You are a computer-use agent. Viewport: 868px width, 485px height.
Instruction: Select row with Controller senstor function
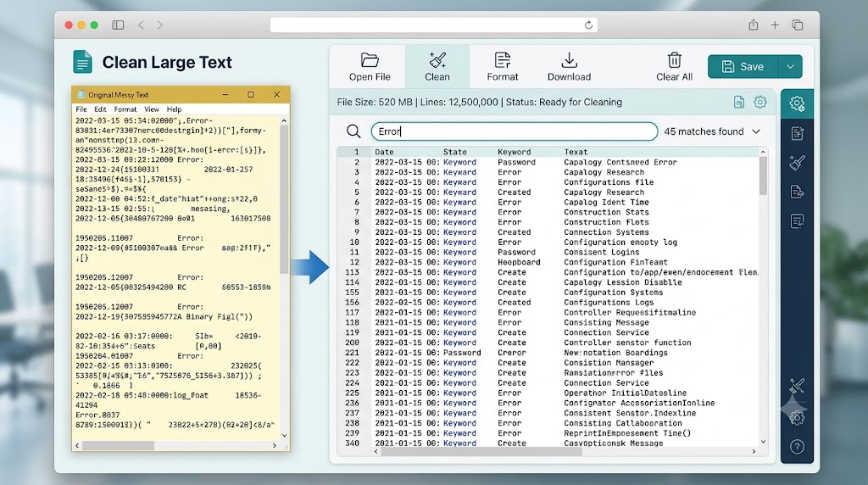pos(548,343)
